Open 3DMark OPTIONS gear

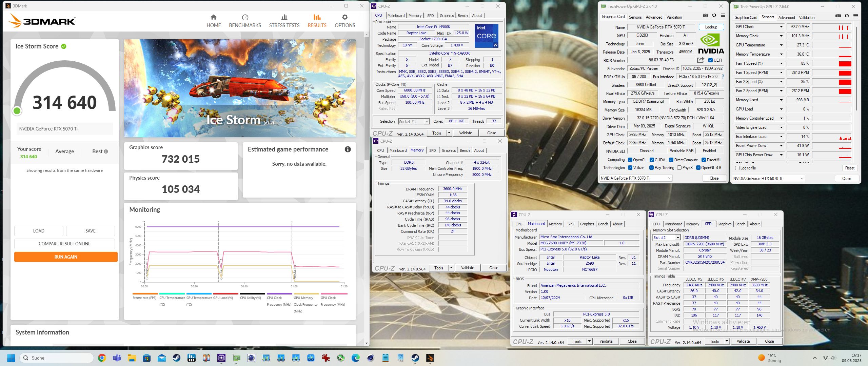(345, 21)
